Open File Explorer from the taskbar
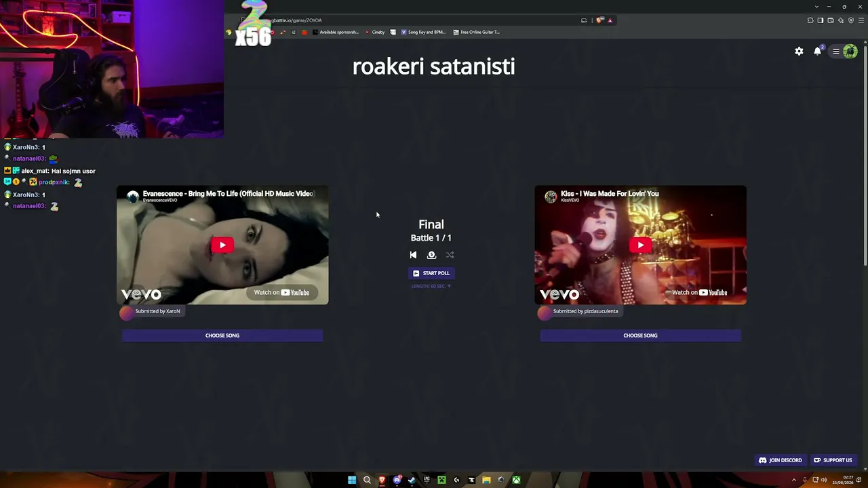 click(486, 480)
